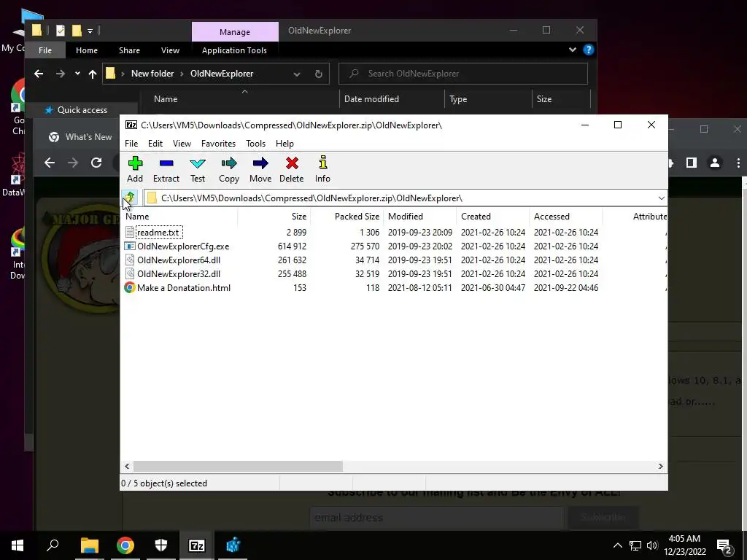The width and height of the screenshot is (747, 560).
Task: Show hidden system tray icons
Action: tap(617, 545)
